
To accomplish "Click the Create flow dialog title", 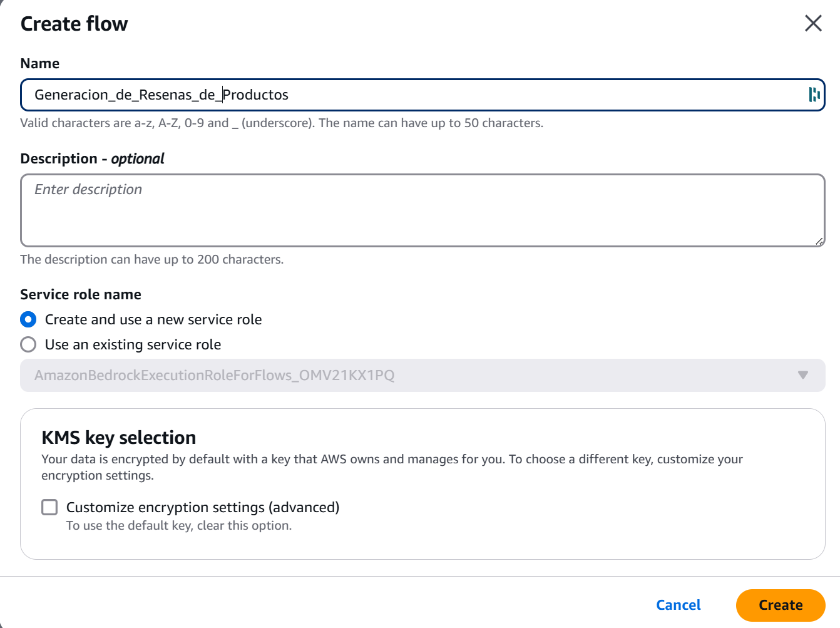I will (x=74, y=24).
